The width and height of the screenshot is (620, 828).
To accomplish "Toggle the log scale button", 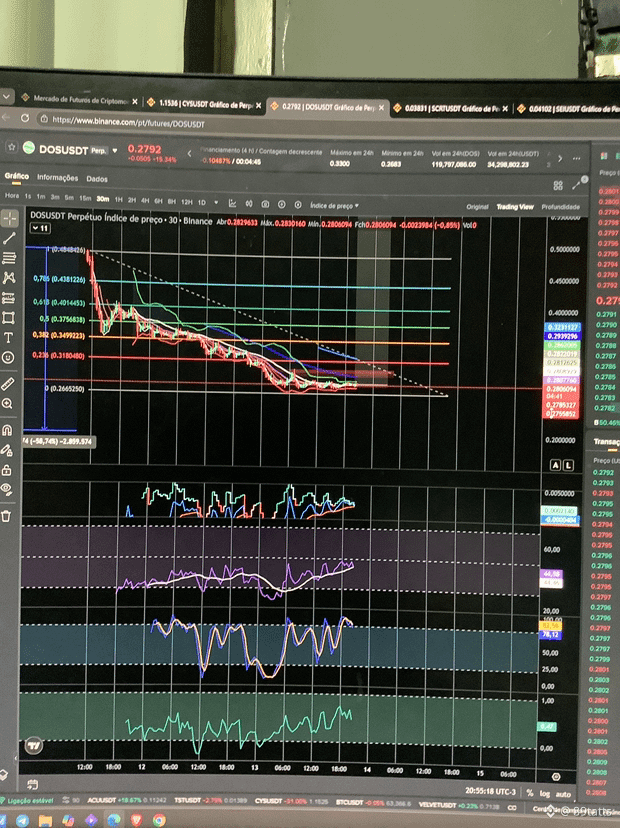I will pos(545,794).
